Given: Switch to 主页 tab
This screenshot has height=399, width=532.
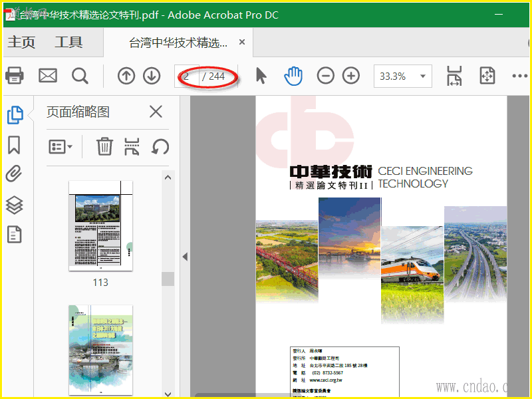Looking at the screenshot, I should coord(21,42).
